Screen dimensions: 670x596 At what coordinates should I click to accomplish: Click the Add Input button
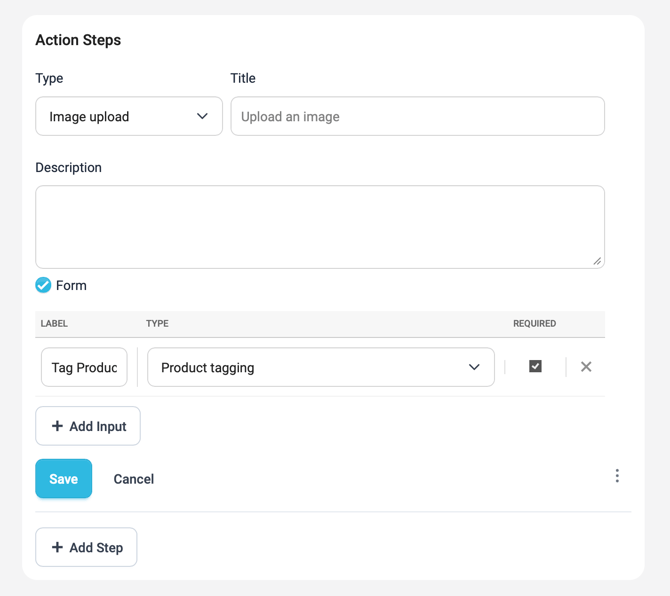(88, 426)
